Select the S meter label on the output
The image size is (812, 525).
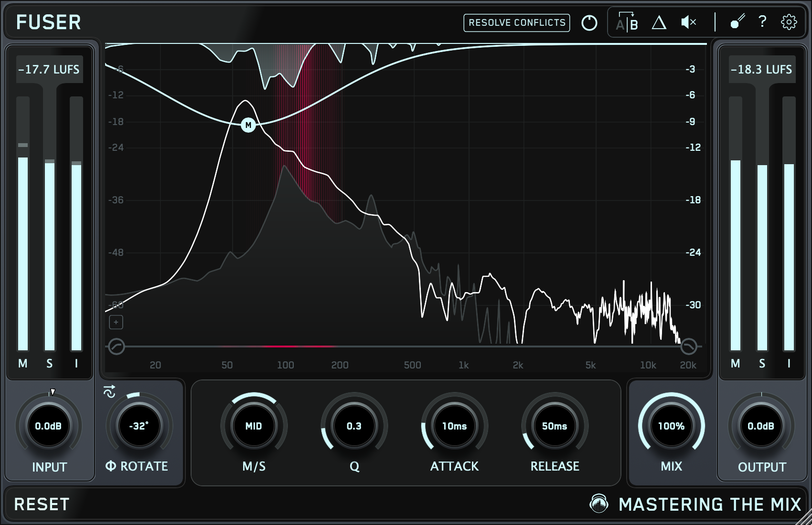[x=762, y=363]
